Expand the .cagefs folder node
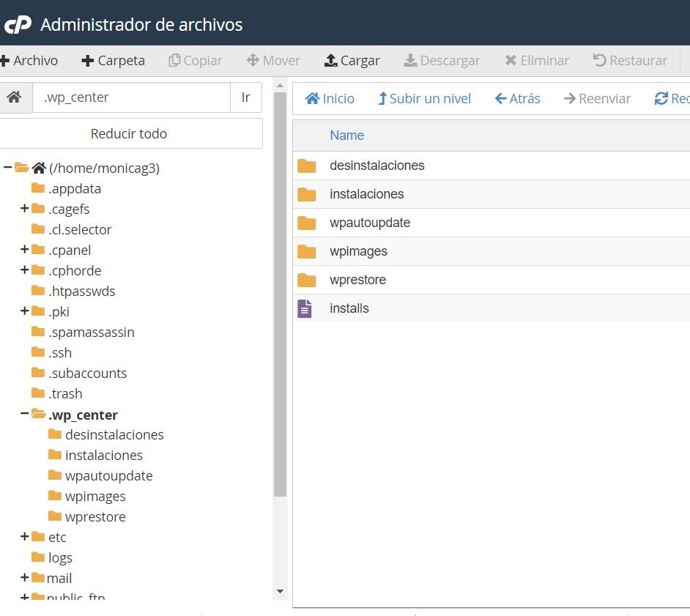The width and height of the screenshot is (690, 616). tap(25, 209)
